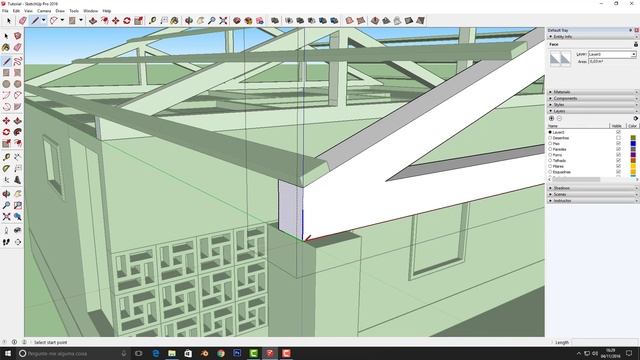Select the Freehand tool in left toolbar
640x360 pixels.
[18, 62]
